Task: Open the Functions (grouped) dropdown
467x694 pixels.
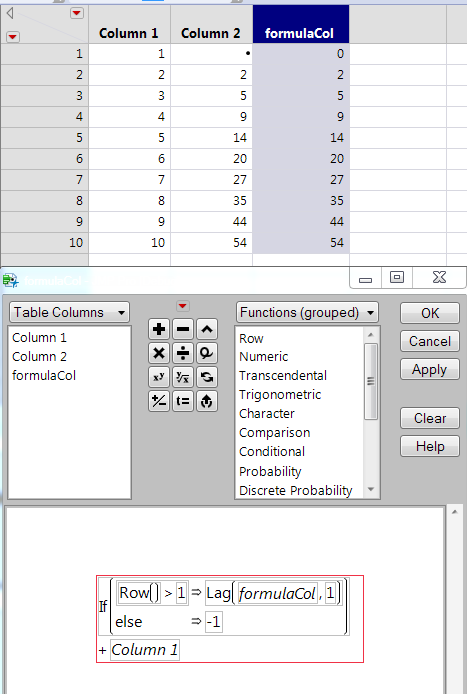Action: 307,312
